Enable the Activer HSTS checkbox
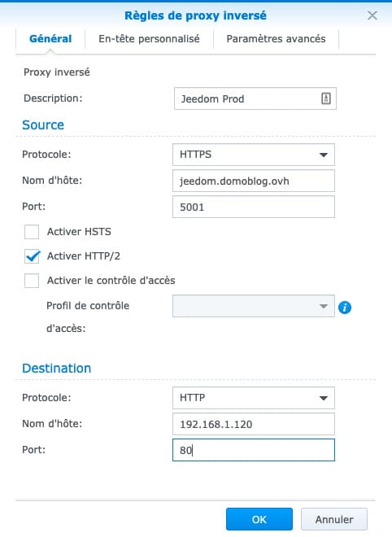Image resolution: width=392 pixels, height=537 pixels. 32,232
